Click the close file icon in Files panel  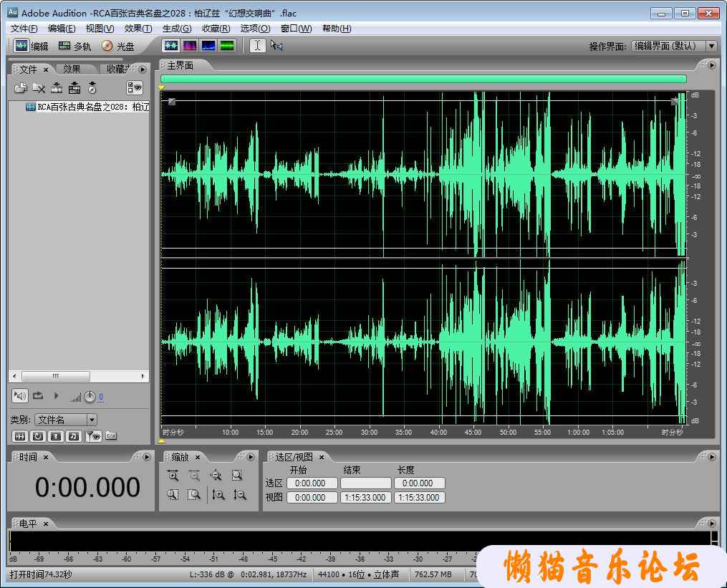coord(39,88)
